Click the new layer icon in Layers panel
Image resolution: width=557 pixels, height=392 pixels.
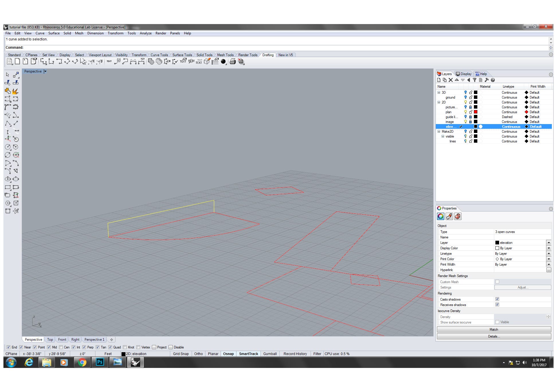click(439, 80)
